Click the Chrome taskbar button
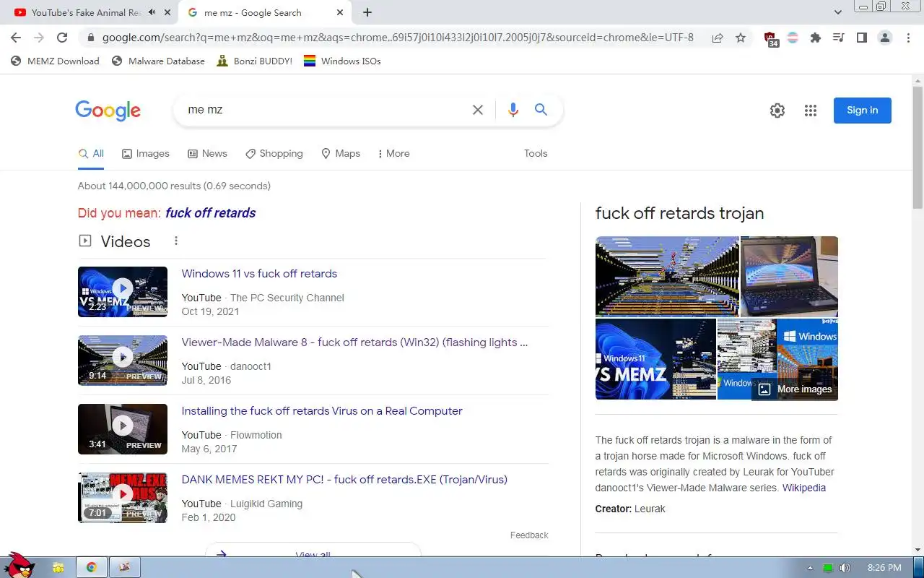This screenshot has height=578, width=924. click(92, 567)
